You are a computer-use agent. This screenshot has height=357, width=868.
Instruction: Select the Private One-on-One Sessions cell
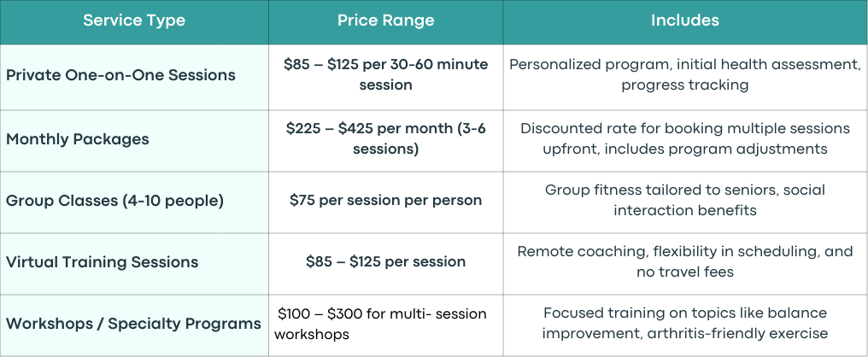pyautogui.click(x=134, y=76)
